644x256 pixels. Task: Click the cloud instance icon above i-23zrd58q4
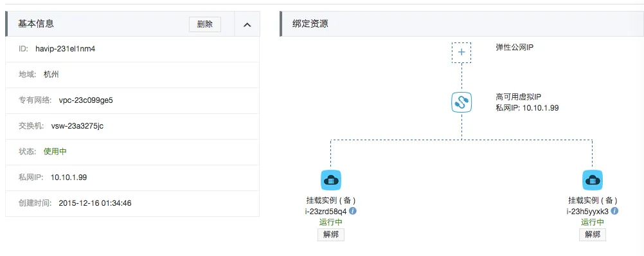pyautogui.click(x=330, y=180)
